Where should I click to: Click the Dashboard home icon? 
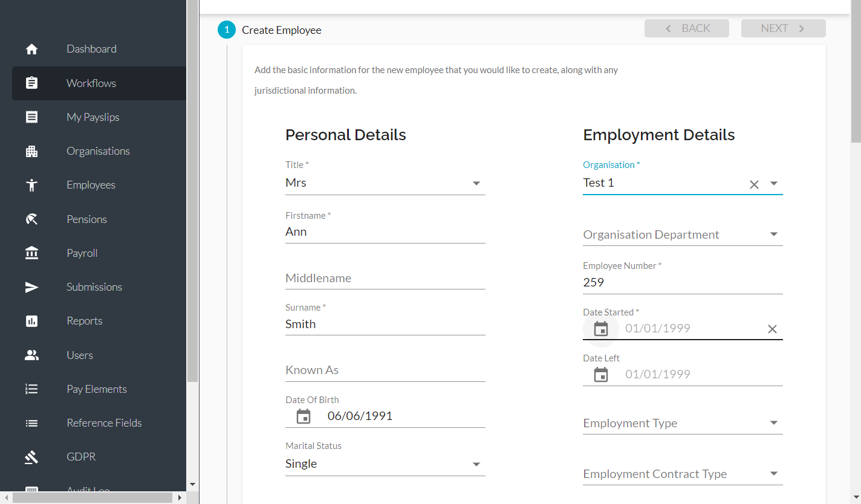32,50
